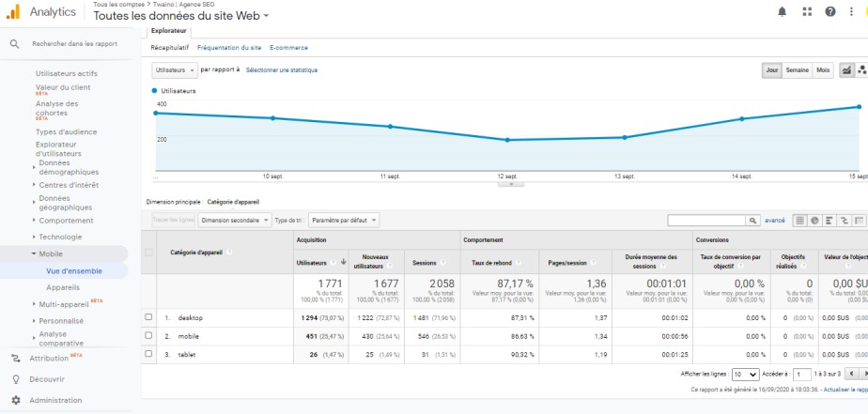Image resolution: width=868 pixels, height=414 pixels.
Task: Open the view selector dropdown arrow
Action: [x=266, y=16]
